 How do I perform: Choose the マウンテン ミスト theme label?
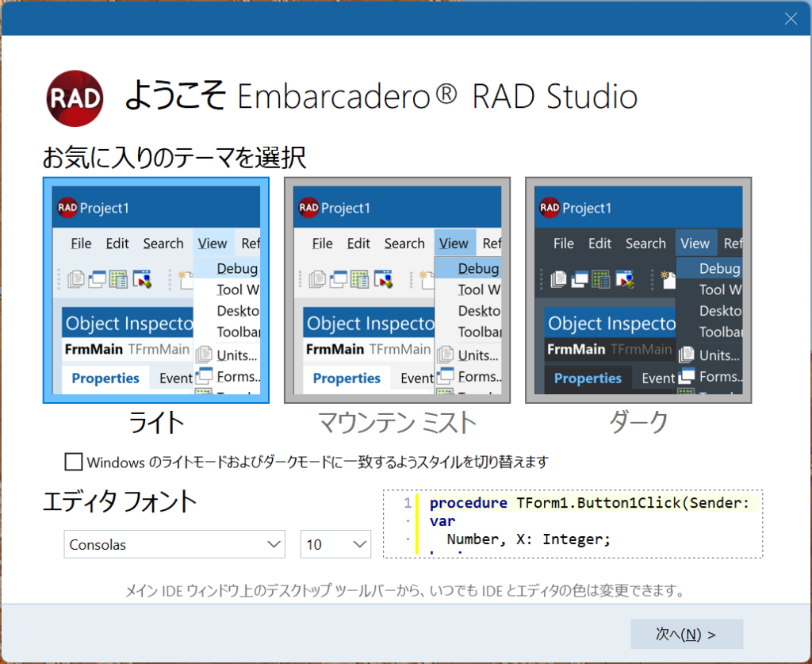(x=396, y=423)
